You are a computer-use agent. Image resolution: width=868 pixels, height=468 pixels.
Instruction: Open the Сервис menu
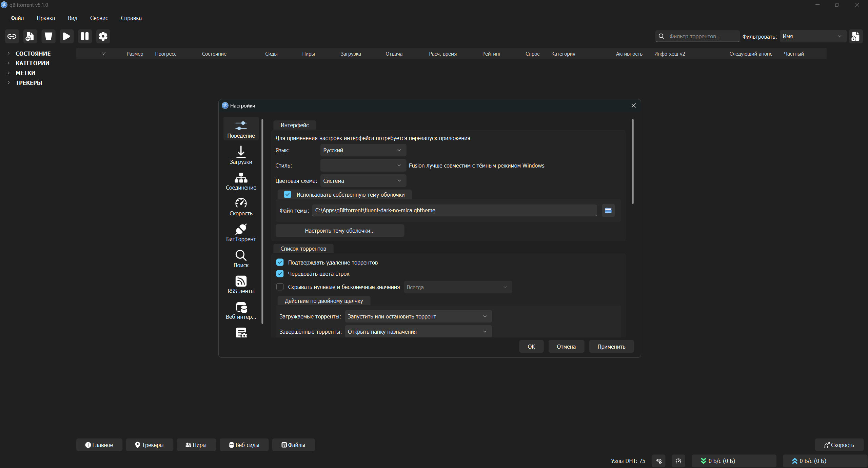point(99,18)
